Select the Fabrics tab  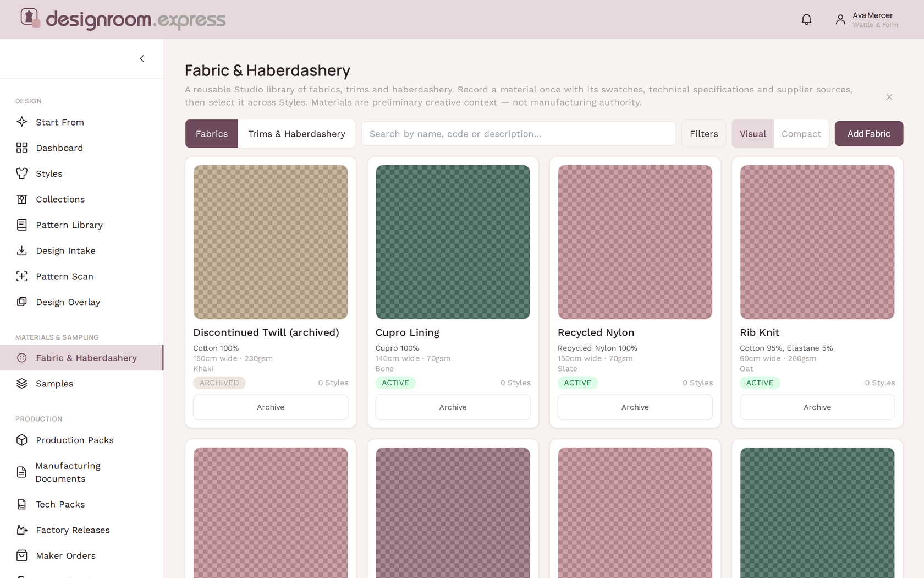click(212, 134)
